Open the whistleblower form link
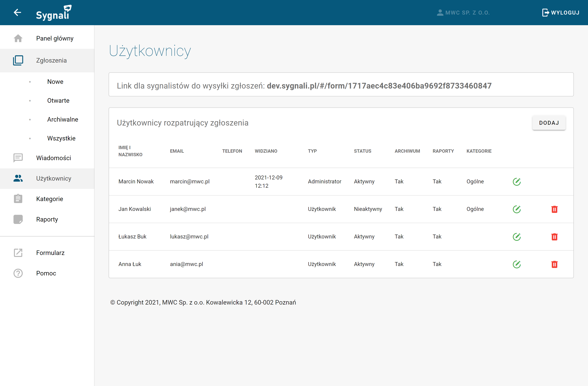This screenshot has width=588, height=386. click(379, 86)
